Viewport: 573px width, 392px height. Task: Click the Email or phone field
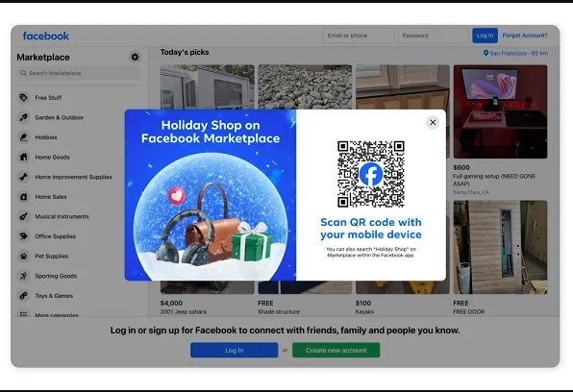(x=359, y=36)
